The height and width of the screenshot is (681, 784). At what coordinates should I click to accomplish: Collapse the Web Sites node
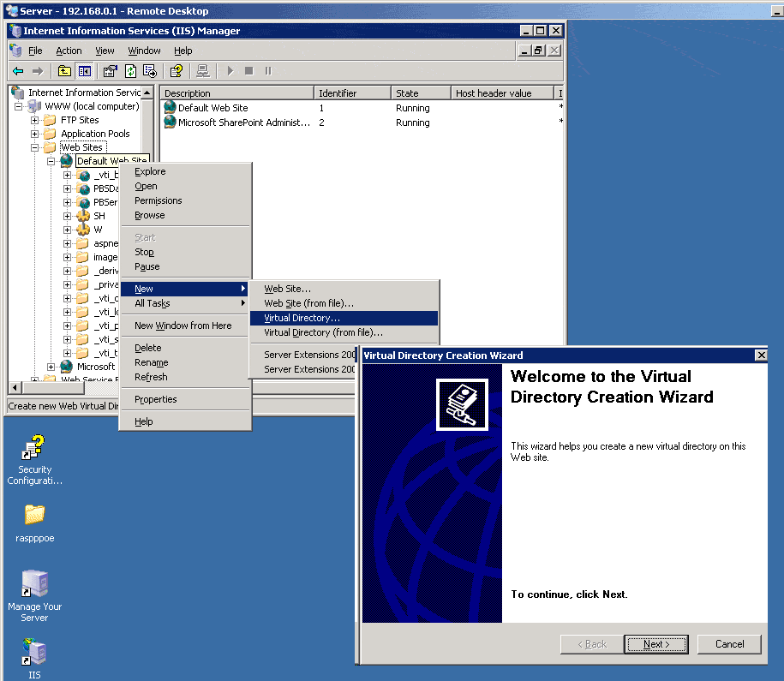34,147
